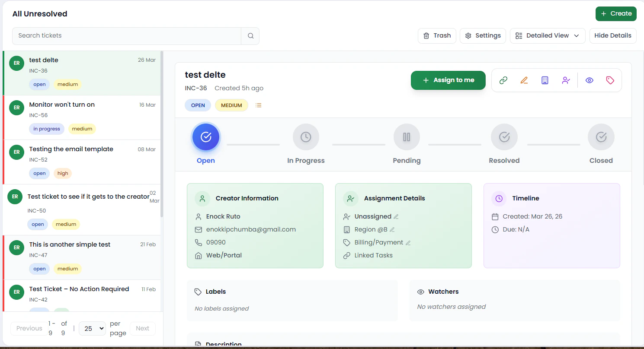Open ticket Testing the email template
644x349 pixels.
pos(82,162)
